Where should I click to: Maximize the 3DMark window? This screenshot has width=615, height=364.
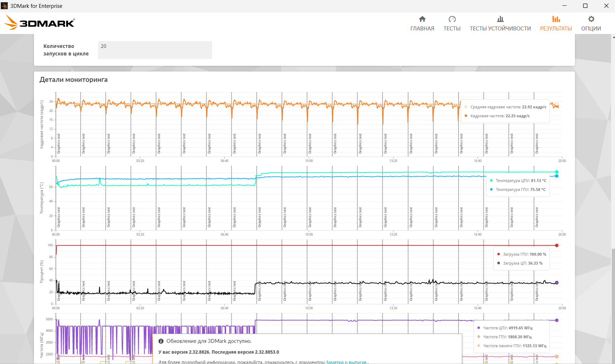585,6
